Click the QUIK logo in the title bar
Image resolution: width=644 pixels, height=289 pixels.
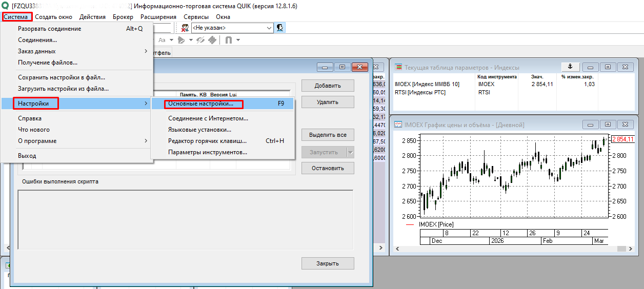6,6
